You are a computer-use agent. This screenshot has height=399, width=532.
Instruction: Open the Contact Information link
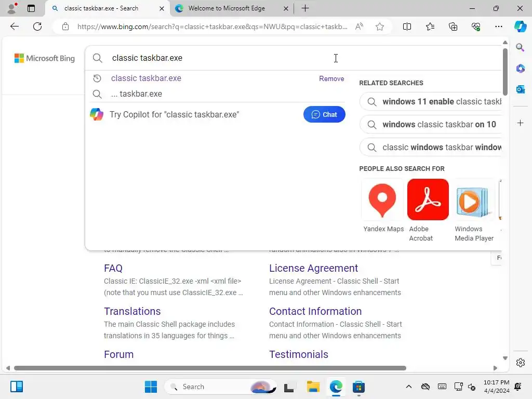(x=315, y=312)
